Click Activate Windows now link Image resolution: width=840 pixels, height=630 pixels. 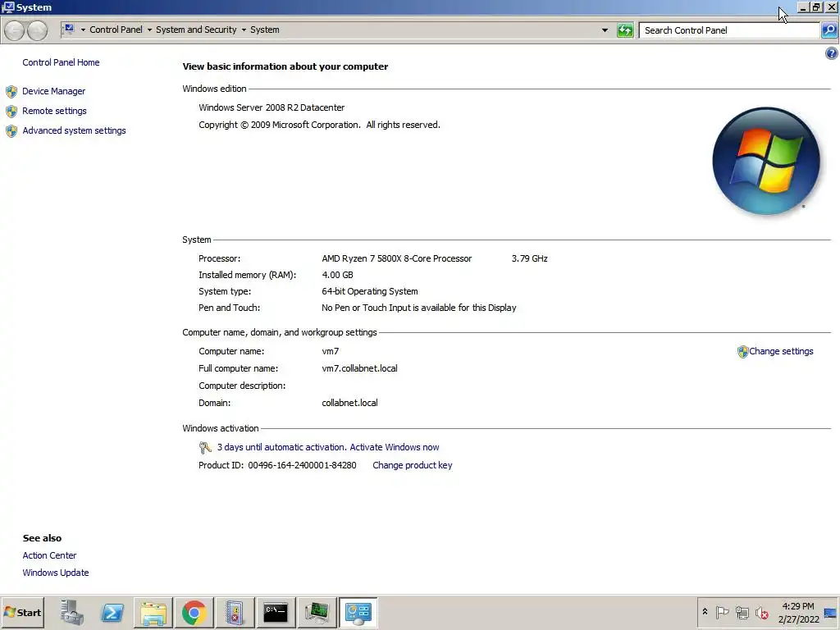pos(395,447)
